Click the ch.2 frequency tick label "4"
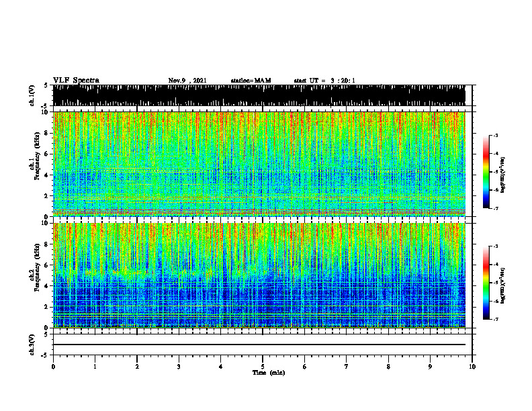 click(46, 286)
